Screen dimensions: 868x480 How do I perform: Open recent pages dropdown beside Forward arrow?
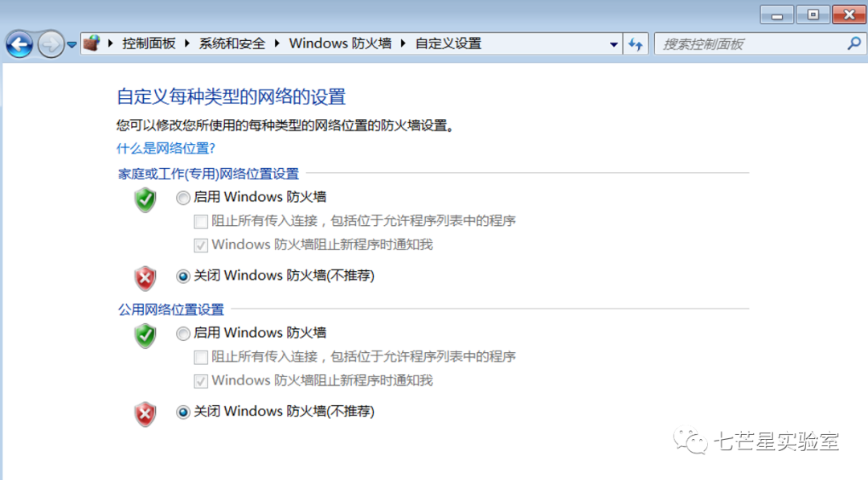pyautogui.click(x=72, y=44)
